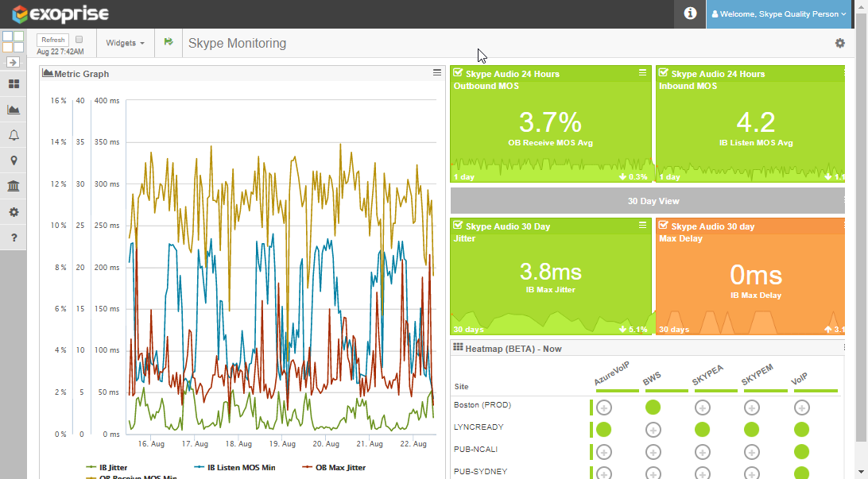The height and width of the screenshot is (479, 868).
Task: Click the Refresh button
Action: coord(53,40)
